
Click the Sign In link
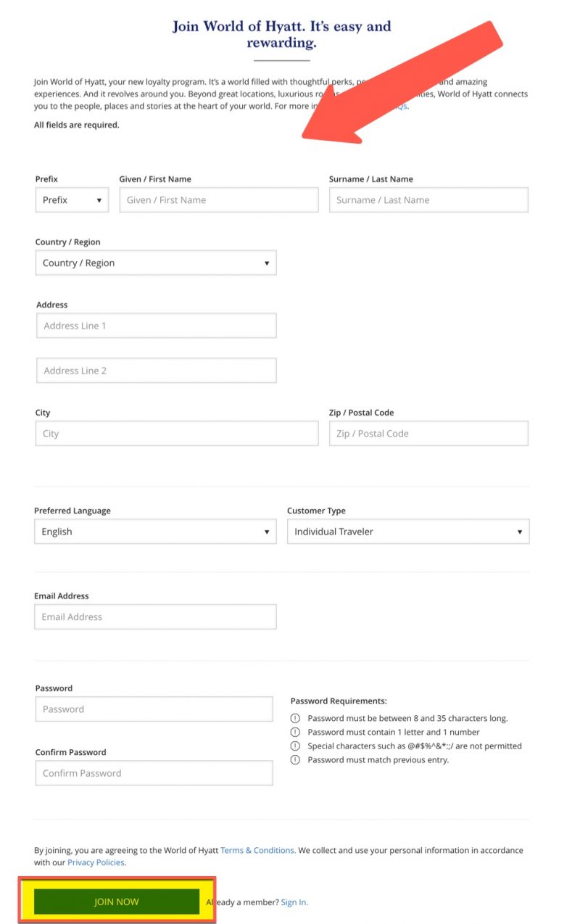tap(294, 902)
